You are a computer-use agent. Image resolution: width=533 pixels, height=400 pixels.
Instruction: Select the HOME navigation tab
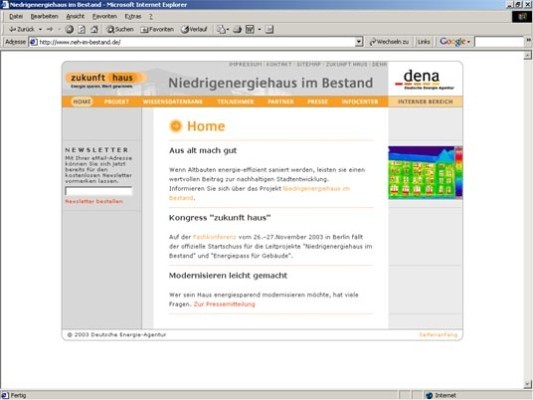pyautogui.click(x=82, y=102)
